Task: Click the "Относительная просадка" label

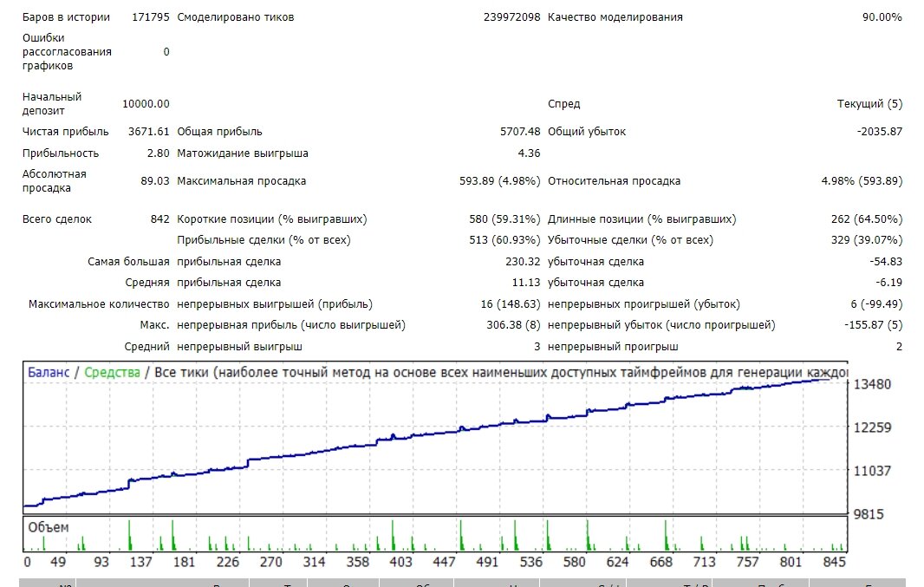Action: tap(614, 181)
